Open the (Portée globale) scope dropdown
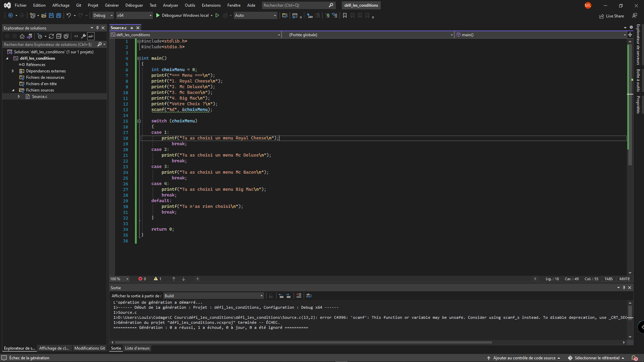644x362 pixels. point(368,35)
